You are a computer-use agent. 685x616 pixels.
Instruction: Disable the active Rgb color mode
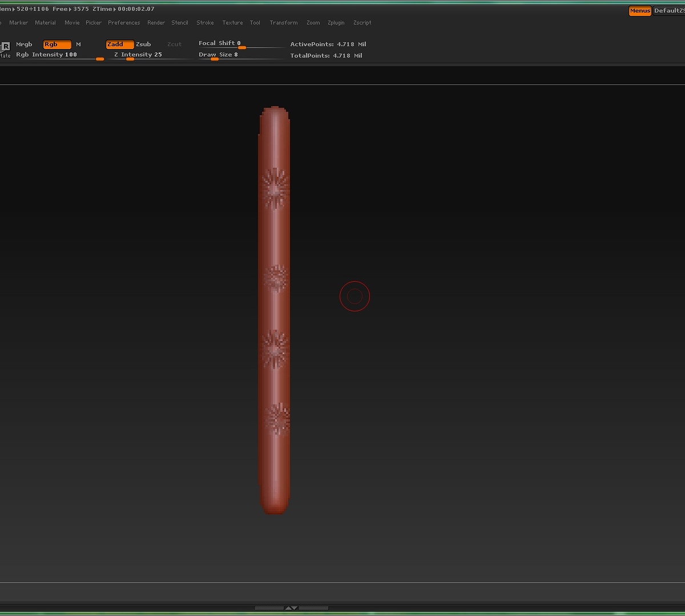[57, 44]
